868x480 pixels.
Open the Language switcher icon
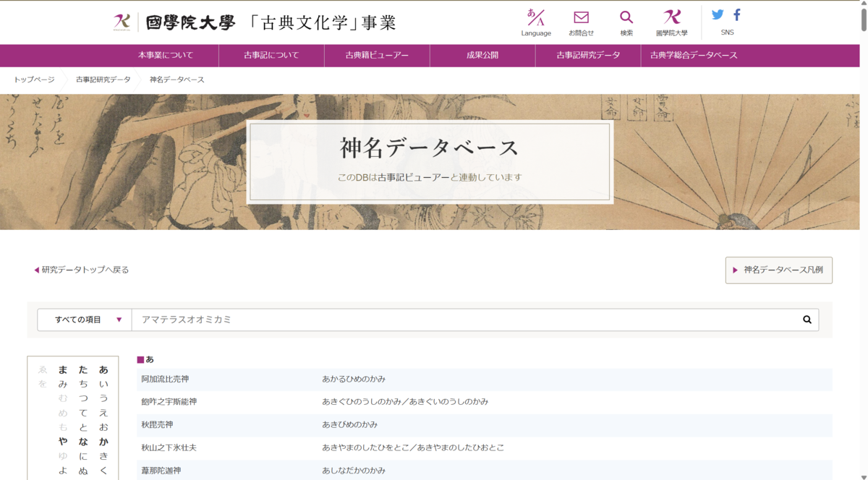[535, 17]
